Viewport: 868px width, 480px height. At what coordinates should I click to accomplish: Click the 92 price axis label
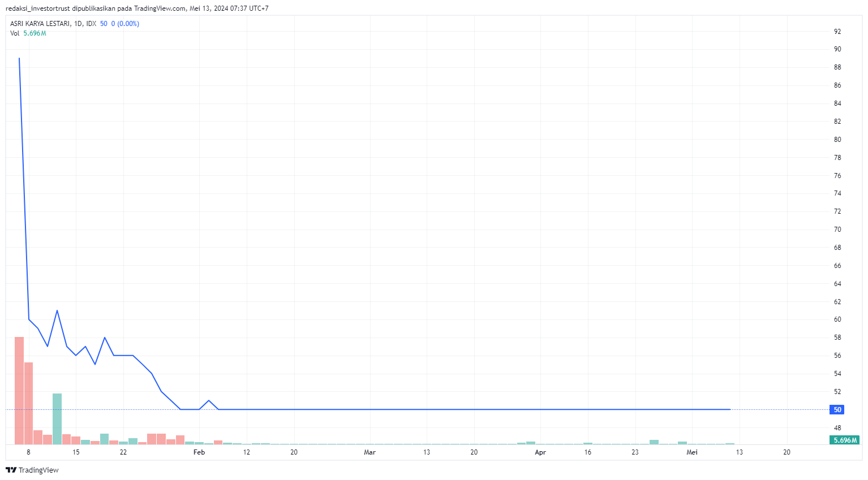[837, 32]
